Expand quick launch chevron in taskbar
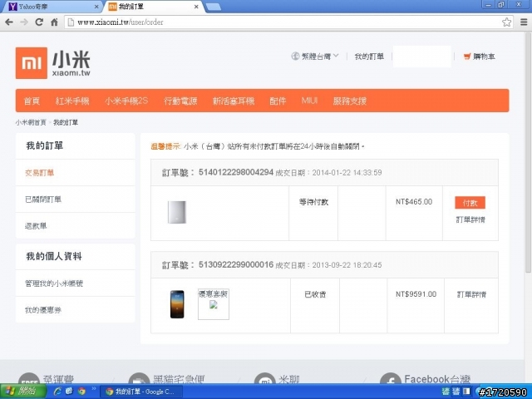Screen dimensions: 532x399 coord(94,389)
